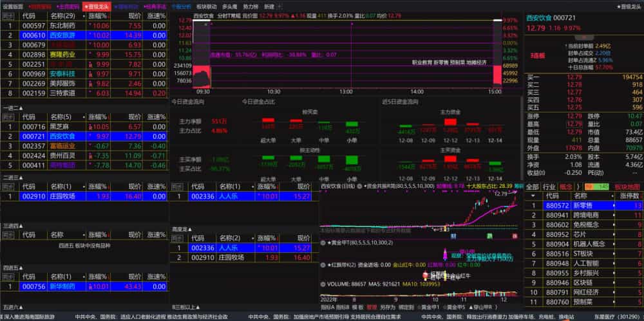Switch to 多头鹰 tab
The height and width of the screenshot is (321, 644).
tap(230, 6)
